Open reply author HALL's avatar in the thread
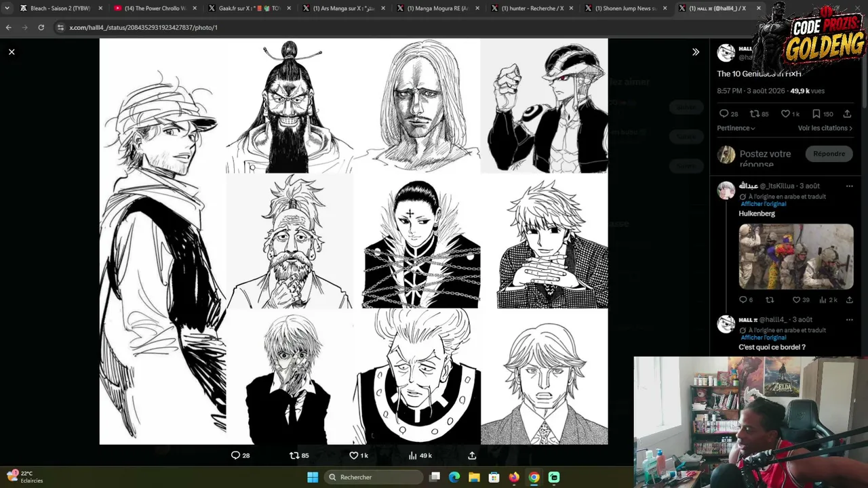This screenshot has width=868, height=488. click(726, 324)
